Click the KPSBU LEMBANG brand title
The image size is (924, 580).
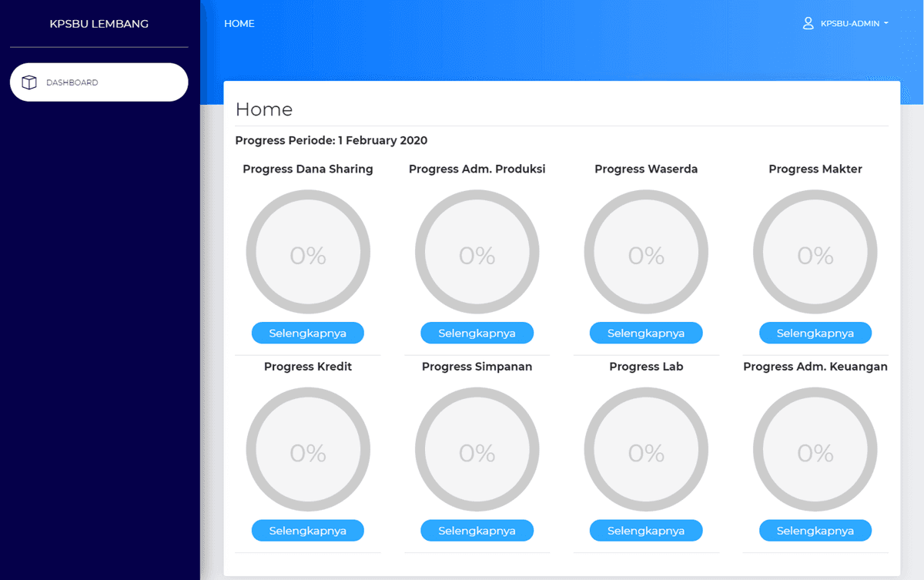point(99,24)
